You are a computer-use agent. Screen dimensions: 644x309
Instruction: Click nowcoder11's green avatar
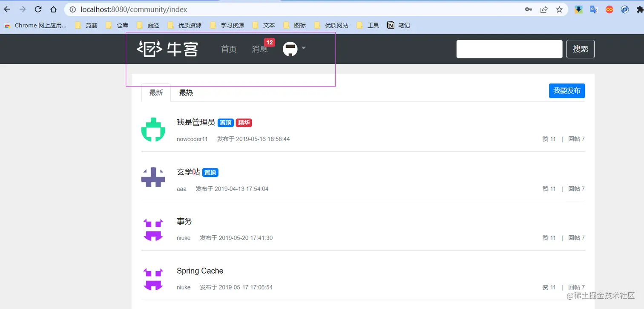tap(153, 130)
